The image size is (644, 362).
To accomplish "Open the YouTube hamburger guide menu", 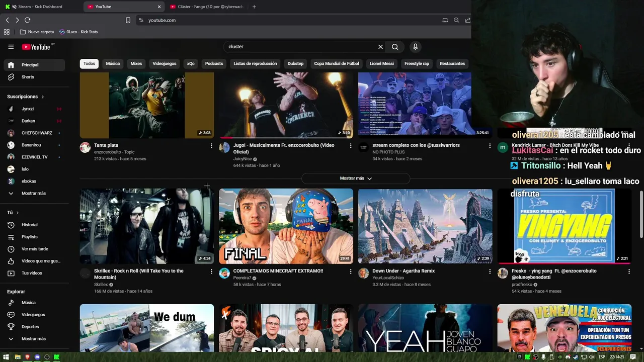I will pyautogui.click(x=11, y=47).
